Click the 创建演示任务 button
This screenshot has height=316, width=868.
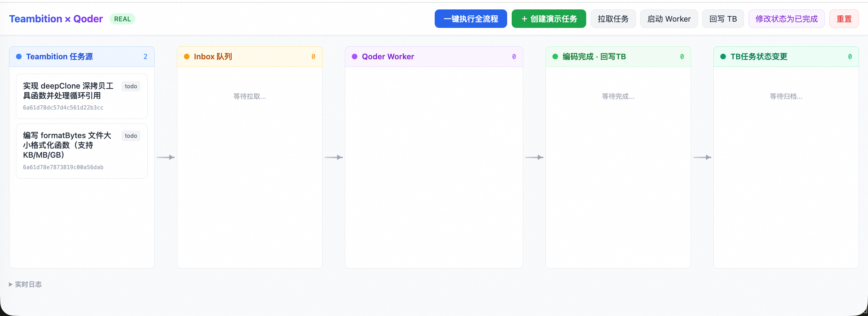549,19
